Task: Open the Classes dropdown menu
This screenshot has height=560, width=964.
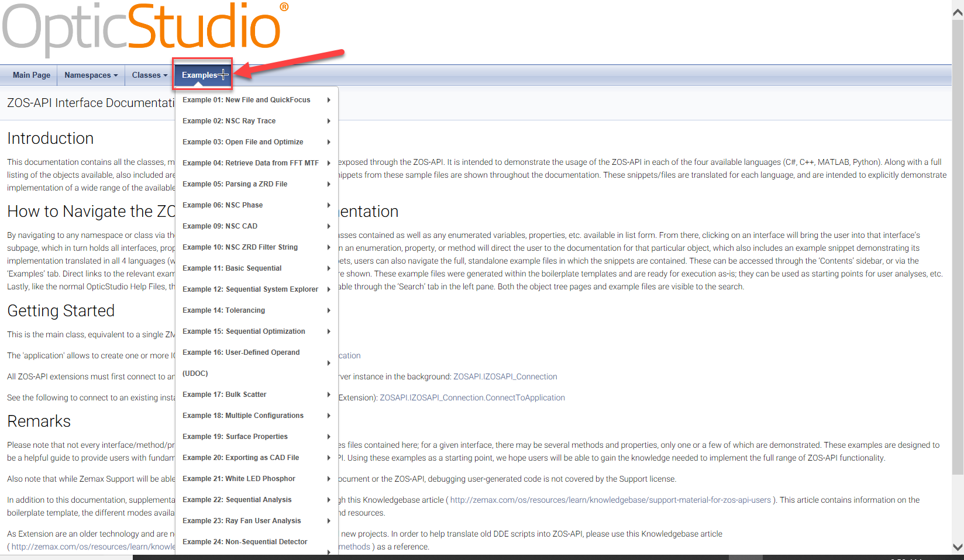Action: coord(149,75)
